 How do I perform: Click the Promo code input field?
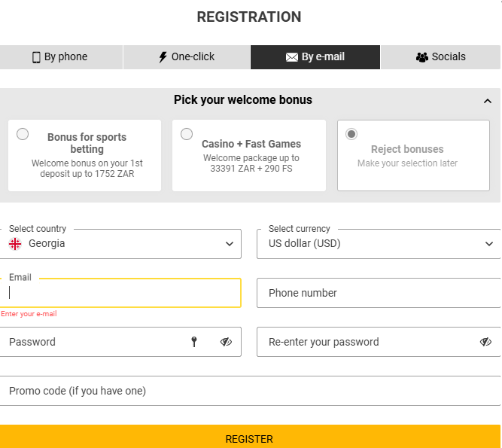click(250, 391)
